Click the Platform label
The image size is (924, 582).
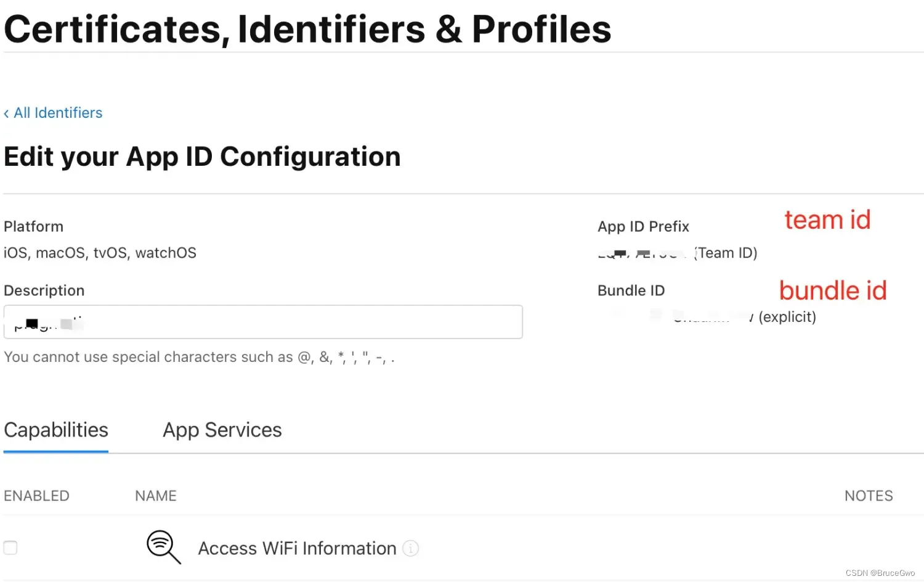click(33, 226)
